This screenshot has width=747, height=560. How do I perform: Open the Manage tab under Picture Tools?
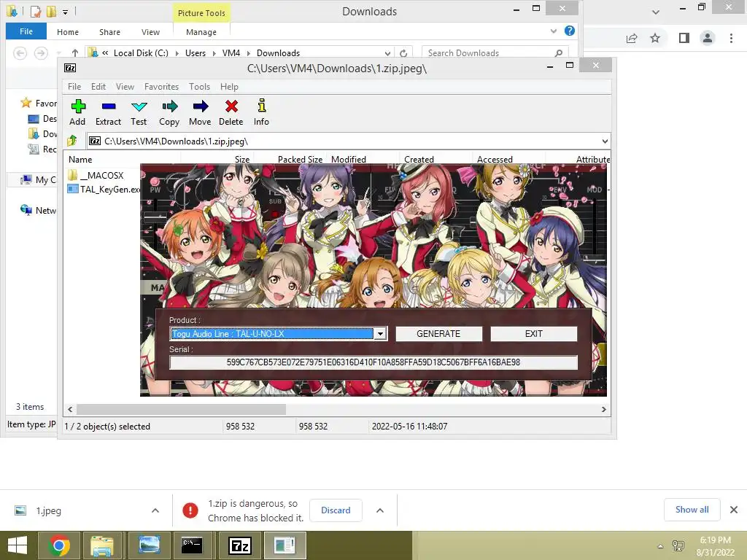[201, 32]
